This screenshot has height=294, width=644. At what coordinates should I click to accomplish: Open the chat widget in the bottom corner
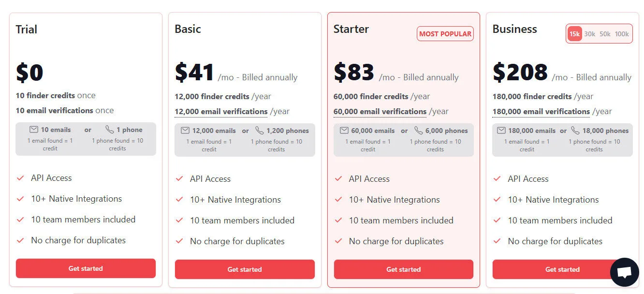[x=624, y=272]
